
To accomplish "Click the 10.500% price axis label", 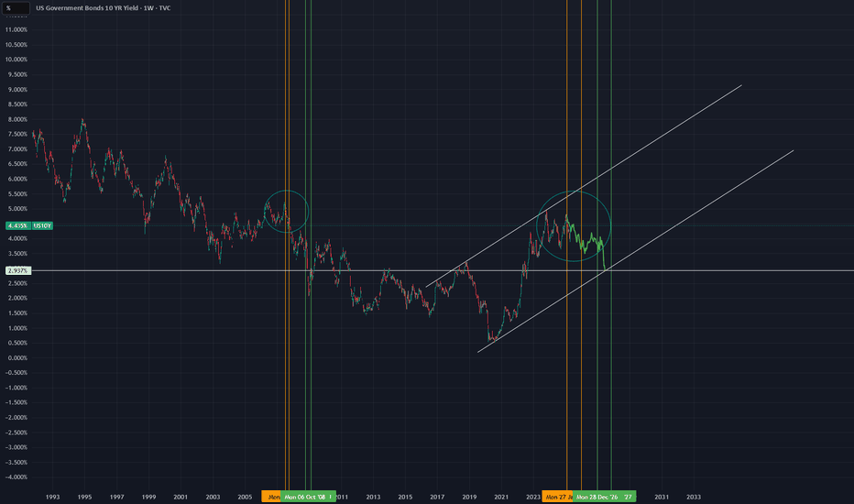I will pos(16,45).
